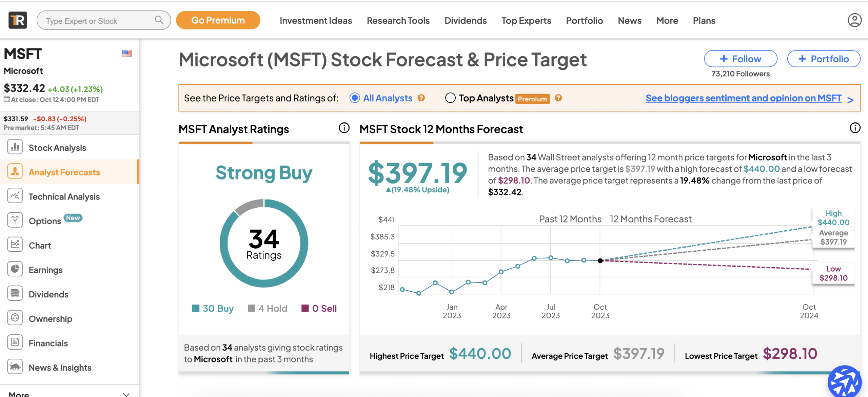Open Stock Analysis in sidebar

point(57,148)
